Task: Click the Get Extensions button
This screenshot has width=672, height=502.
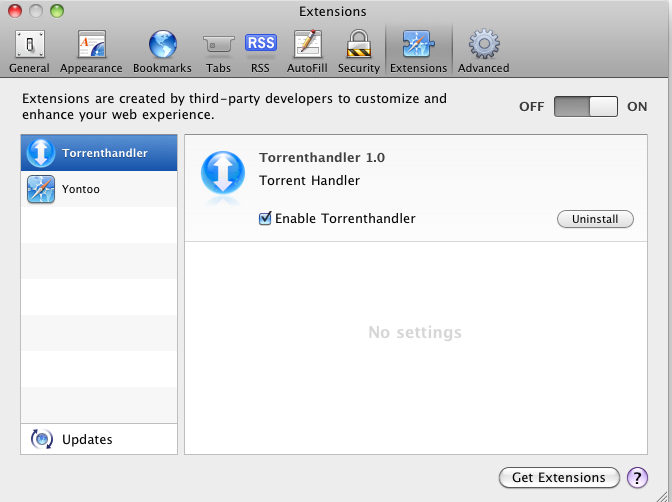Action: pyautogui.click(x=558, y=478)
